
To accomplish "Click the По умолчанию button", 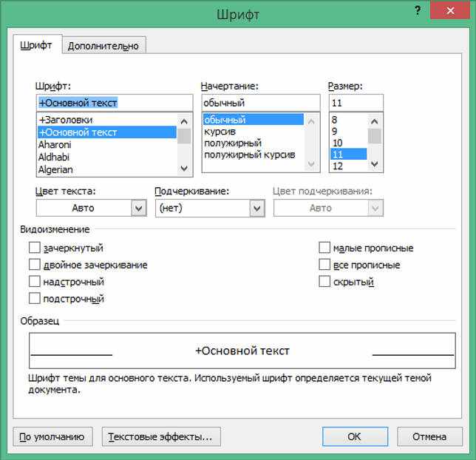I will tap(52, 436).
